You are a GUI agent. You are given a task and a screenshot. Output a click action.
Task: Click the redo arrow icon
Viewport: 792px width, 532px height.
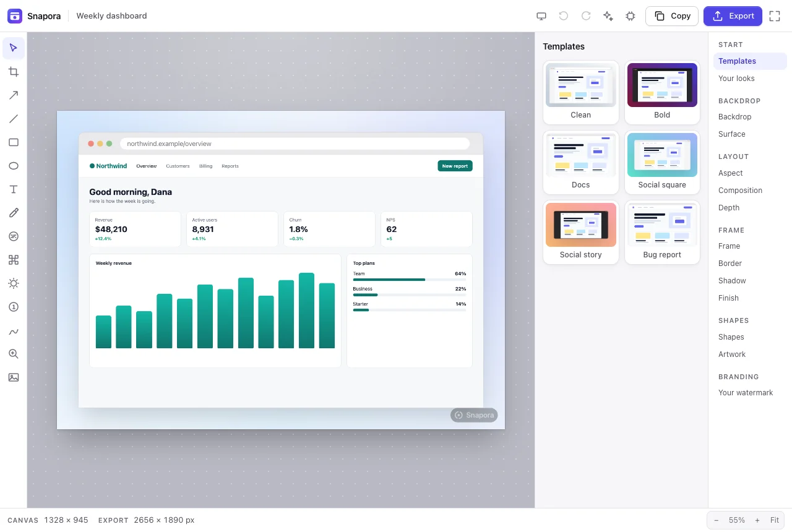[586, 16]
